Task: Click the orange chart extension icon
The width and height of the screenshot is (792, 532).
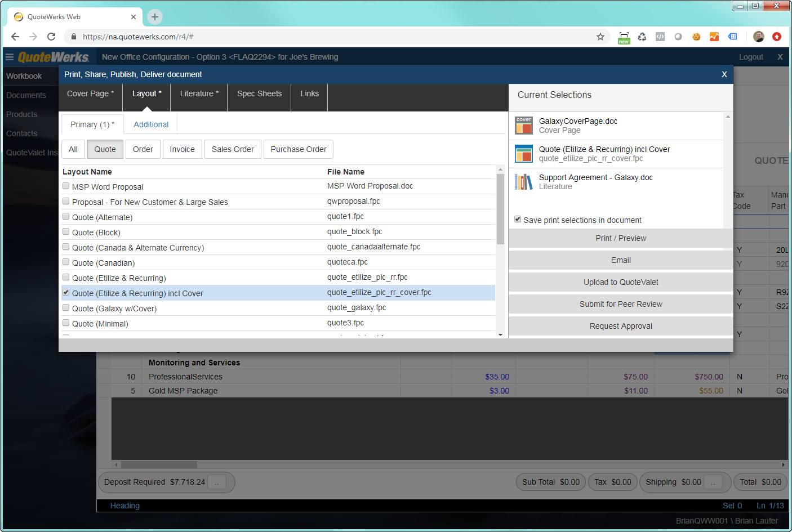Action: click(x=714, y=37)
